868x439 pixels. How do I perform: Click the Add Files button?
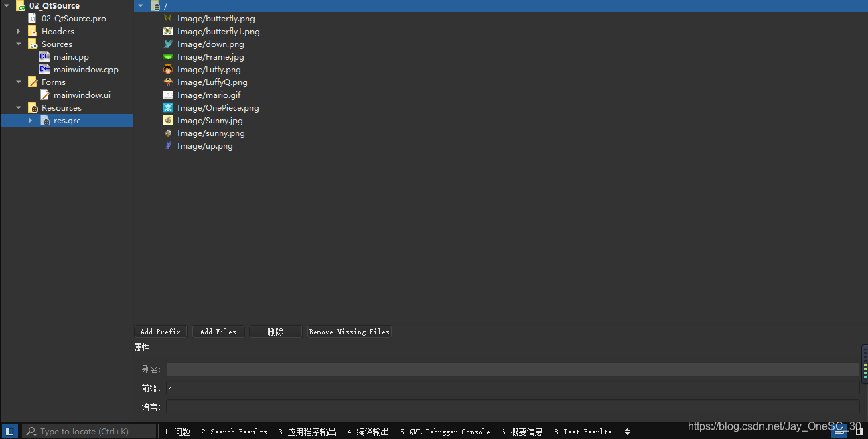point(218,332)
